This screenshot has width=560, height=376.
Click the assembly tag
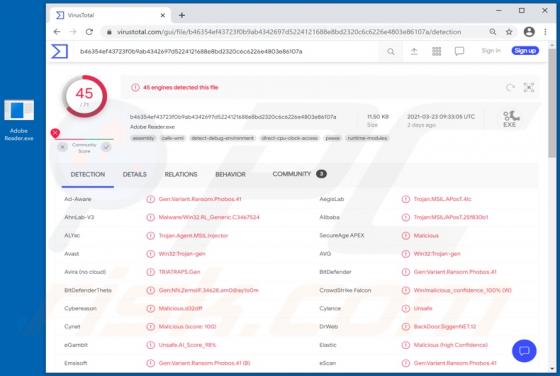(143, 138)
